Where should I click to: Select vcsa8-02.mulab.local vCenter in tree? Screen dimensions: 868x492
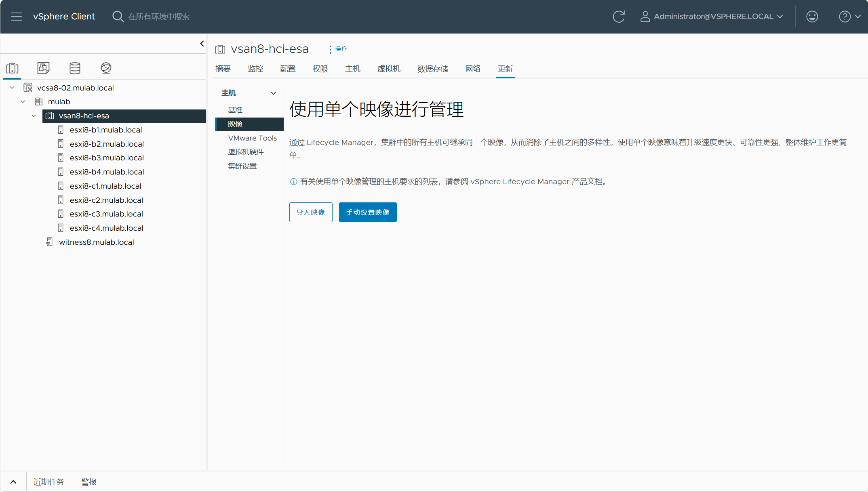click(x=75, y=88)
